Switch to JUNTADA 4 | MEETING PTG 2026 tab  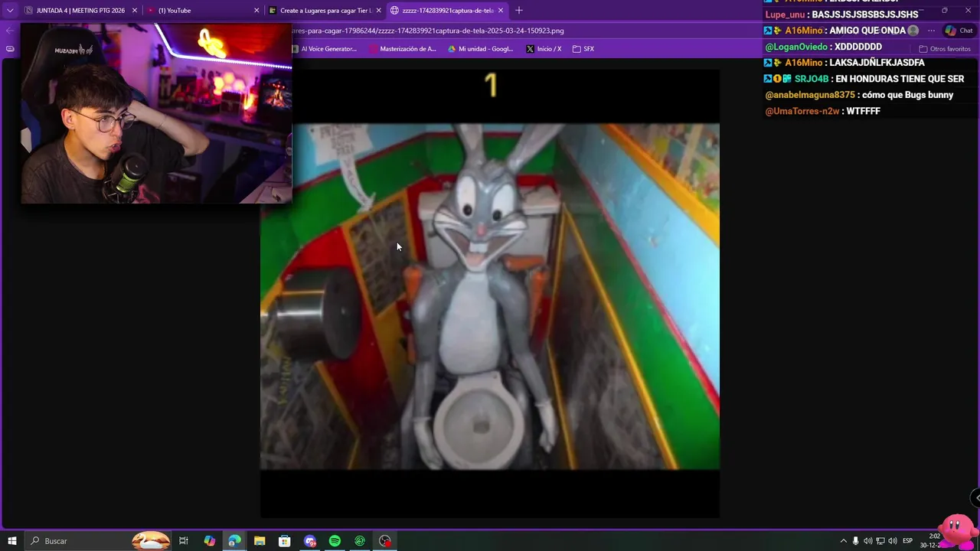80,11
